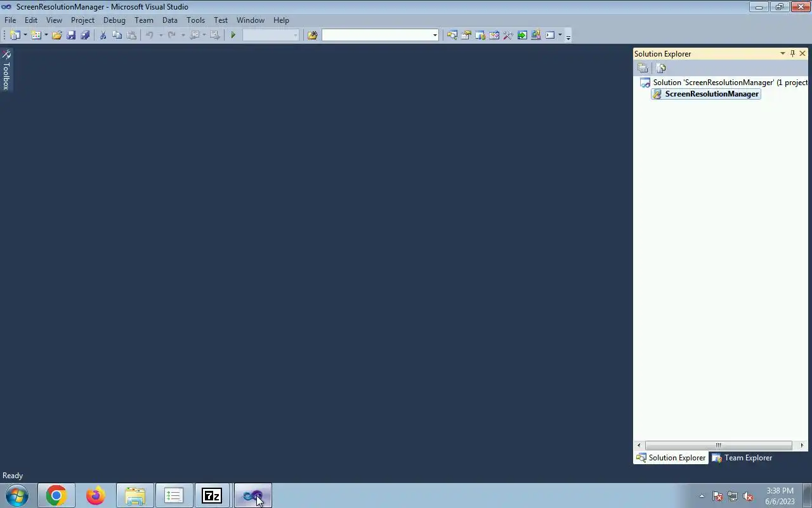This screenshot has width=812, height=508.
Task: Expand the Other Windows dropdown arrow
Action: (560, 35)
